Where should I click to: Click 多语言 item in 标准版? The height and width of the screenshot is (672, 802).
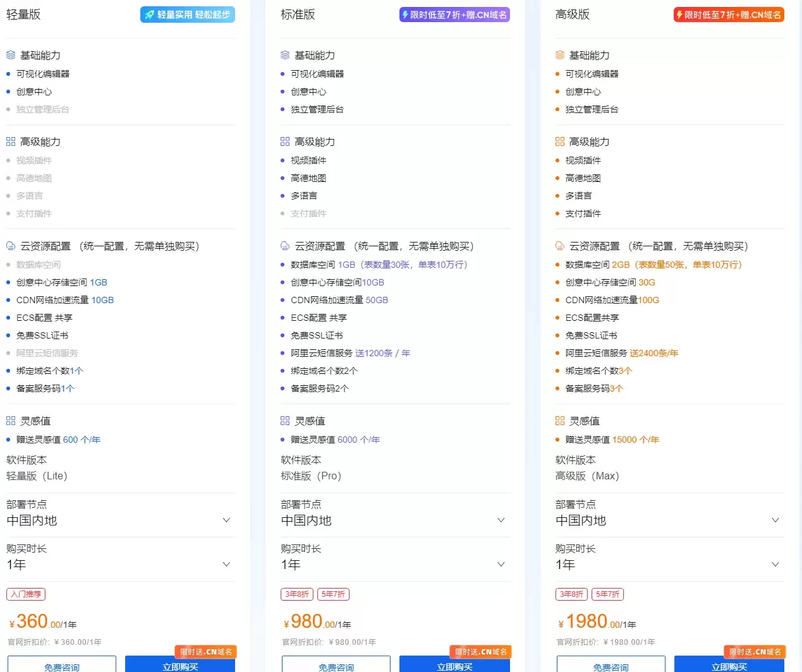point(304,196)
